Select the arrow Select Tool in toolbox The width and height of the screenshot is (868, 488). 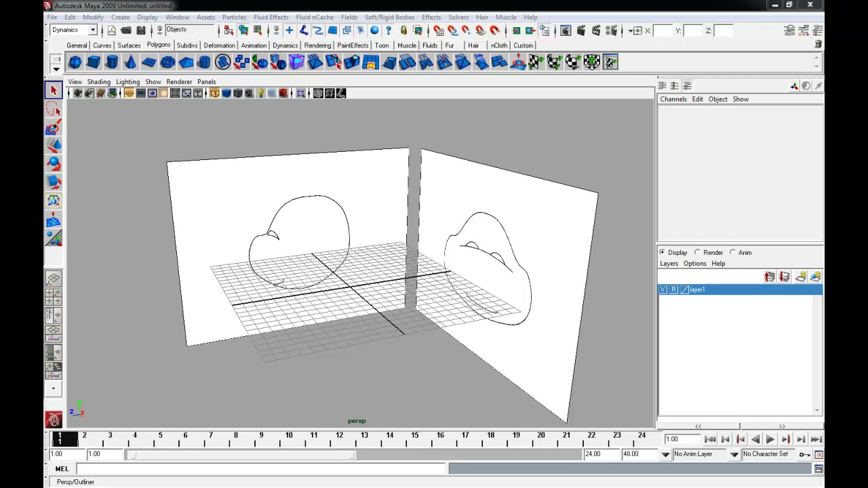click(x=54, y=90)
